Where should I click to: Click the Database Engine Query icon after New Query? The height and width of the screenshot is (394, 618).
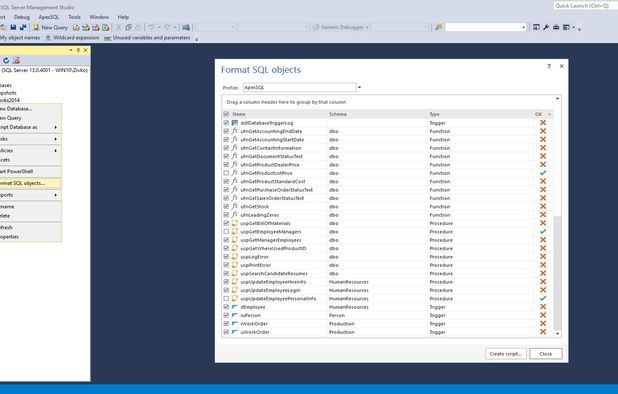[x=76, y=27]
